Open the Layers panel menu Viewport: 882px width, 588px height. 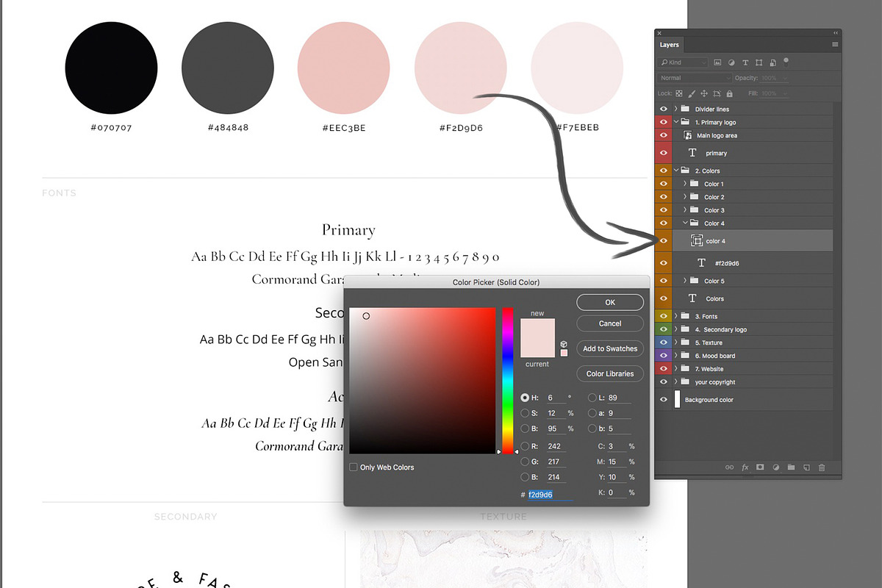835,45
